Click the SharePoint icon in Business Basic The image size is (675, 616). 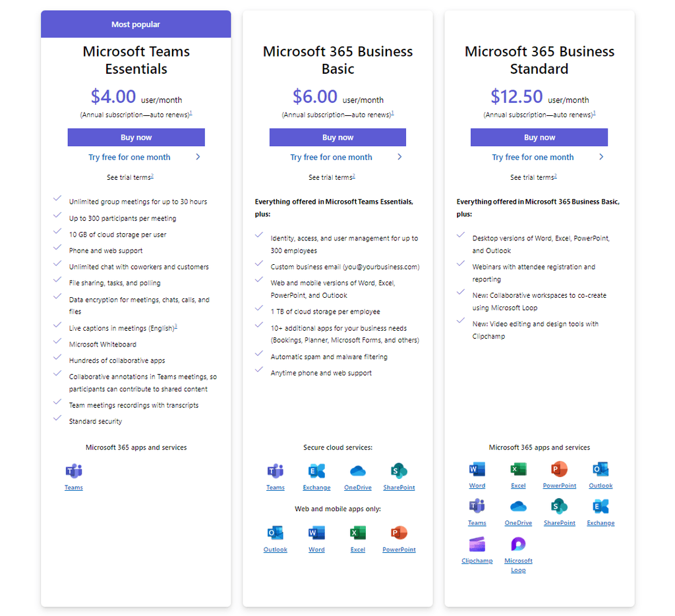[399, 473]
